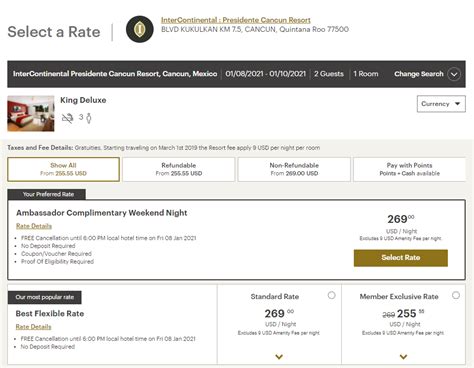The width and height of the screenshot is (474, 368).
Task: Click the guest occupancy person icon
Action: 89,118
